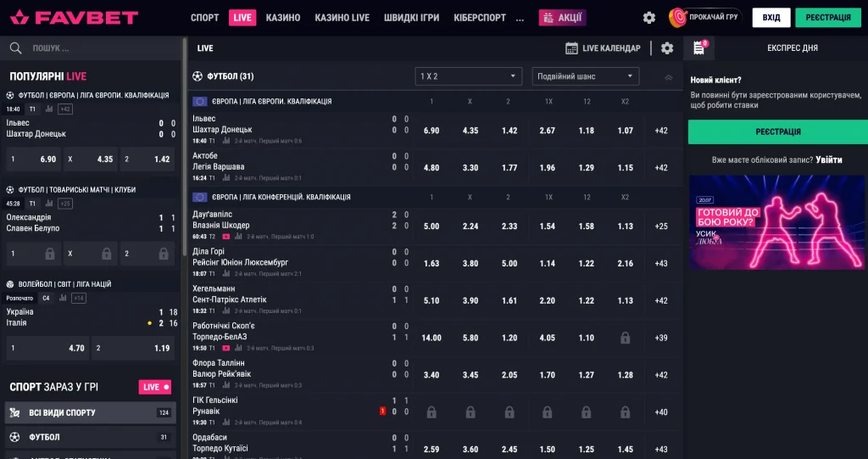Click the Увійти link

coord(829,160)
